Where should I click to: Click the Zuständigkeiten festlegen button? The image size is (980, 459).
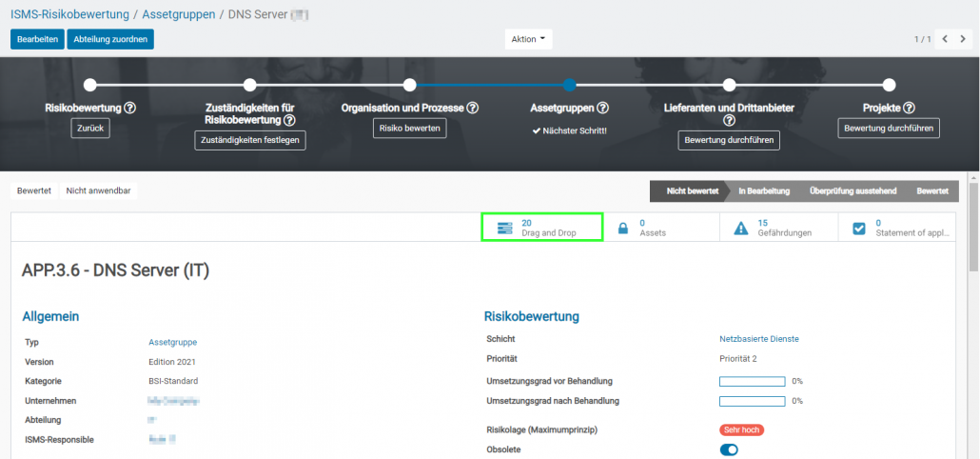pos(249,140)
